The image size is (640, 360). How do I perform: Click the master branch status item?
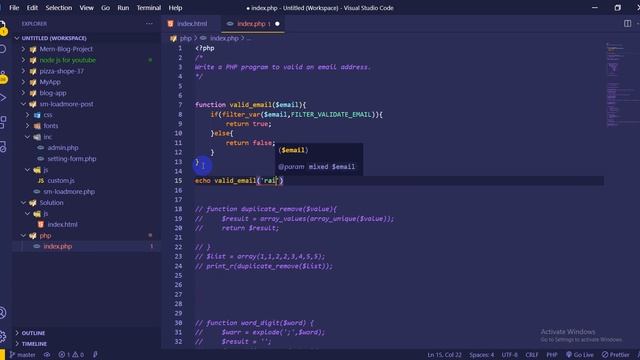[x=22, y=355]
